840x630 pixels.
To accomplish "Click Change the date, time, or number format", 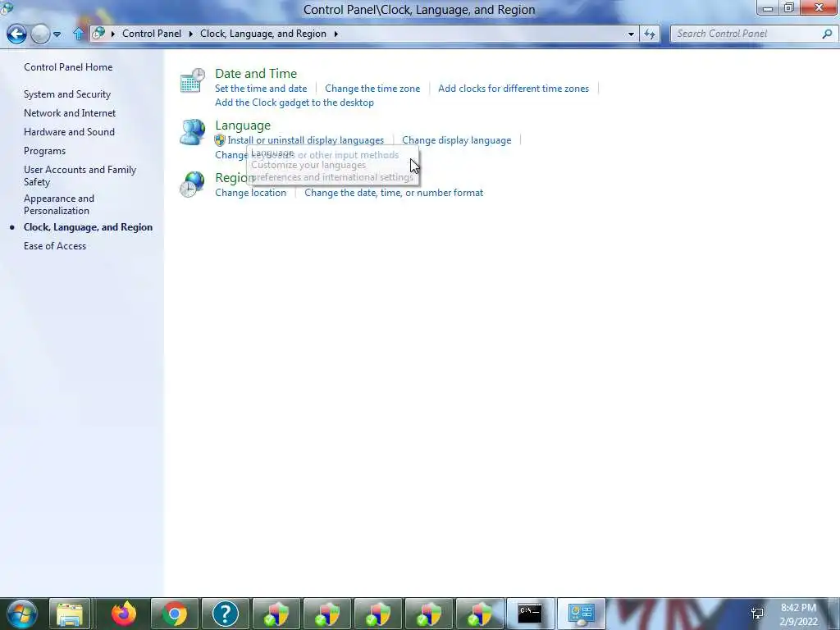I will click(x=394, y=193).
